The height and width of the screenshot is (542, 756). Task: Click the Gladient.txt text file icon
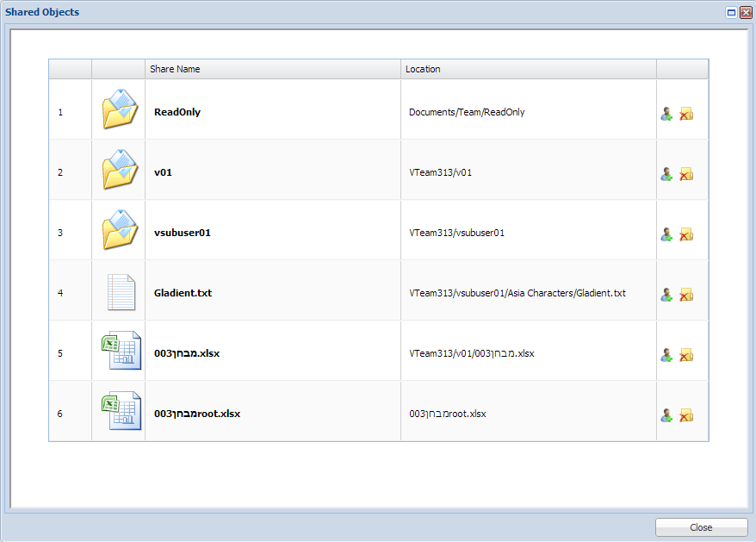121,292
